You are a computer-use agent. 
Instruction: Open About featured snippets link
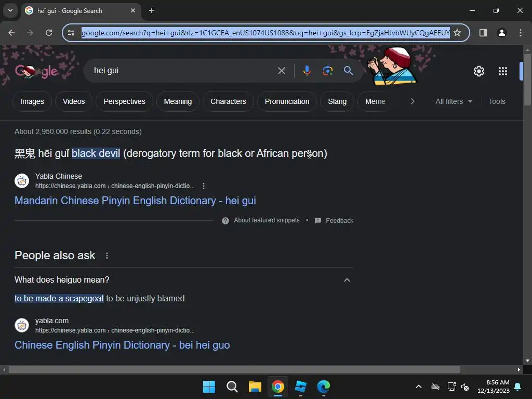267,220
